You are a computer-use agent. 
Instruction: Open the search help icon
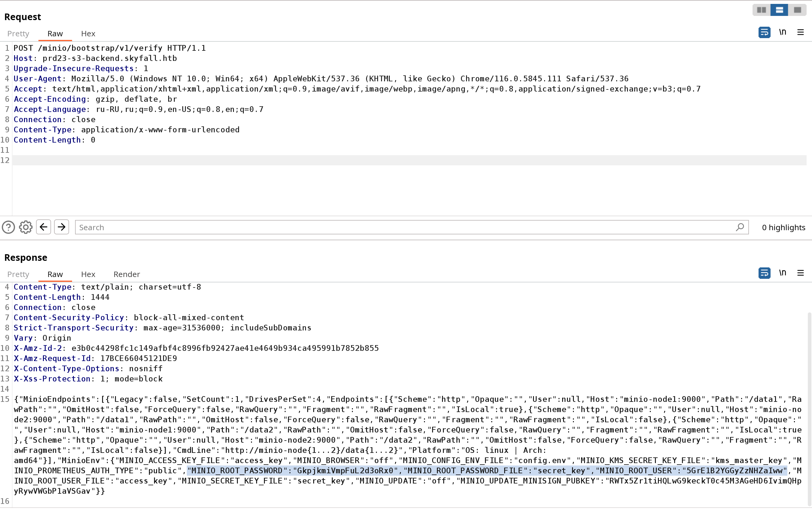(x=8, y=227)
